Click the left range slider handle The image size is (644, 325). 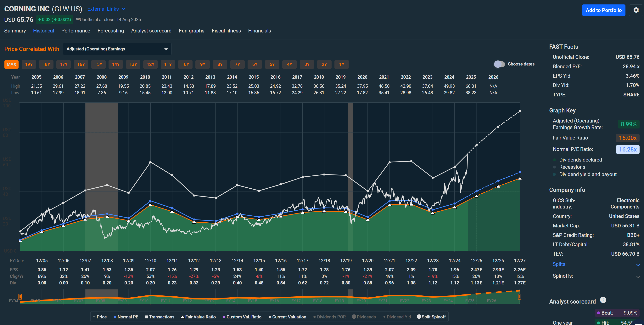tap(20, 297)
